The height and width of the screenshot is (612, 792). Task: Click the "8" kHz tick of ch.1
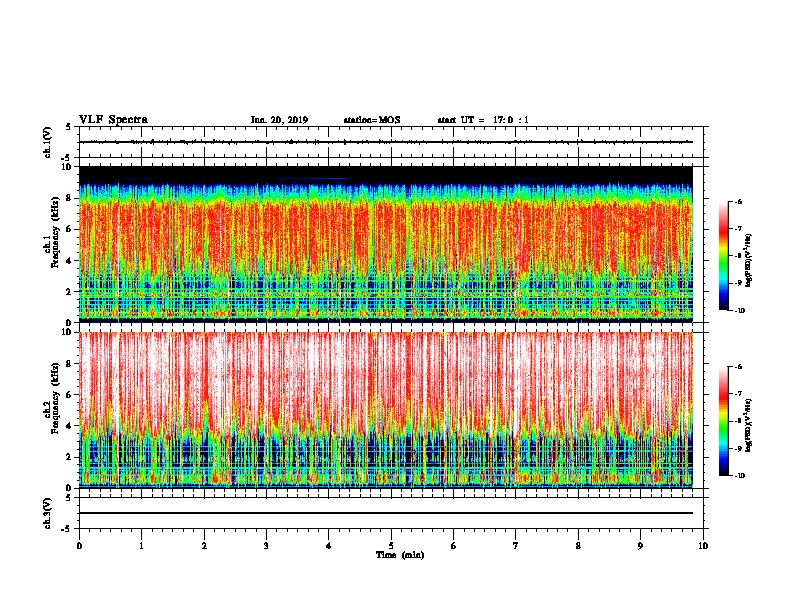click(71, 198)
